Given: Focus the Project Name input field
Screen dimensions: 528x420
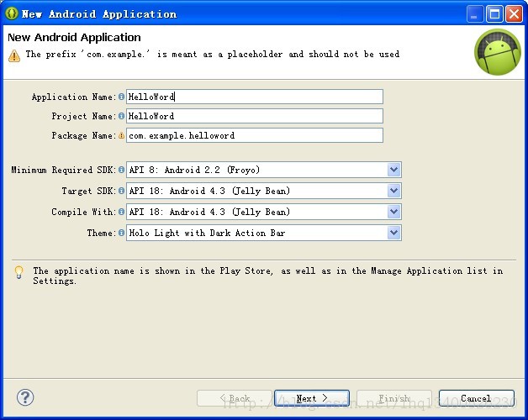Looking at the screenshot, I should pos(255,116).
